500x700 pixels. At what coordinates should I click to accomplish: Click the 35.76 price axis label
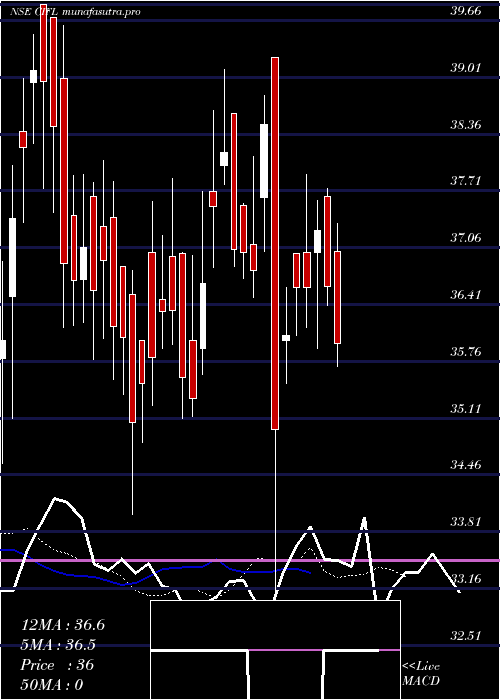pyautogui.click(x=466, y=352)
